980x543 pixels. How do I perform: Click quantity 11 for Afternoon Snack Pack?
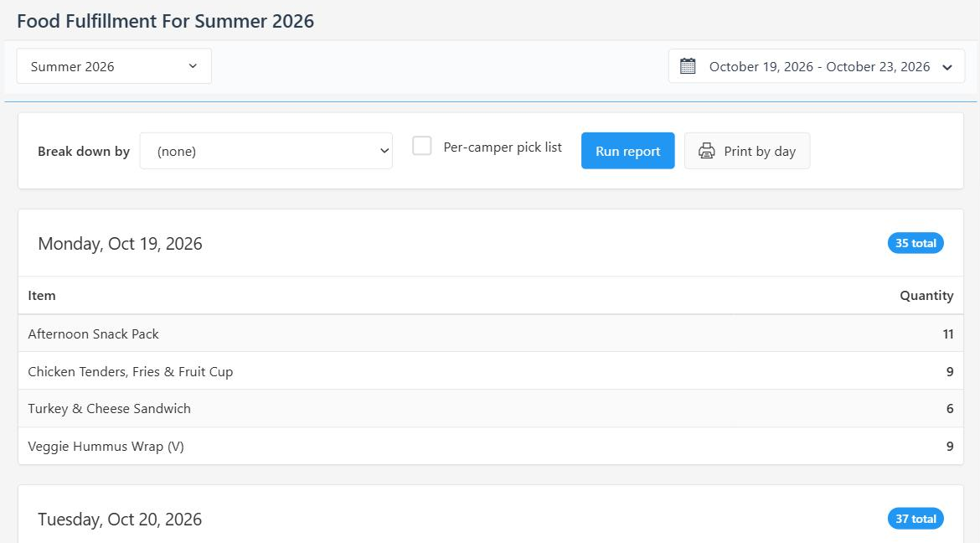pos(948,334)
